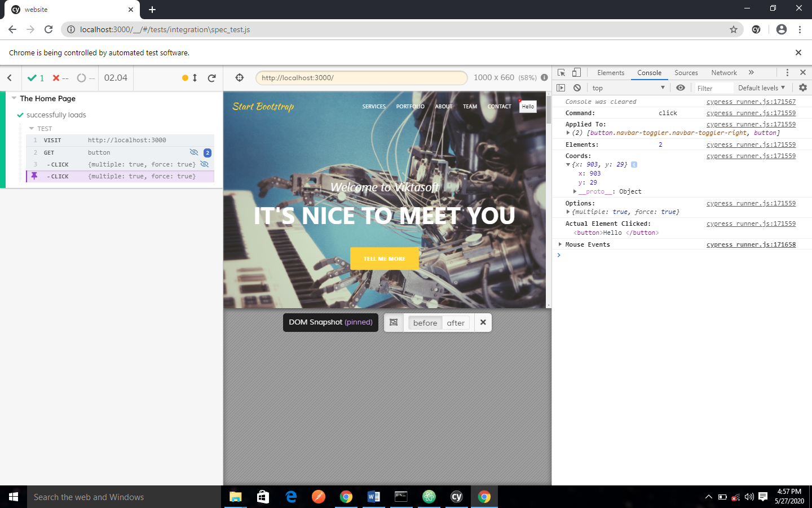The image size is (812, 508).
Task: Show the console sidebar
Action: tap(561, 87)
